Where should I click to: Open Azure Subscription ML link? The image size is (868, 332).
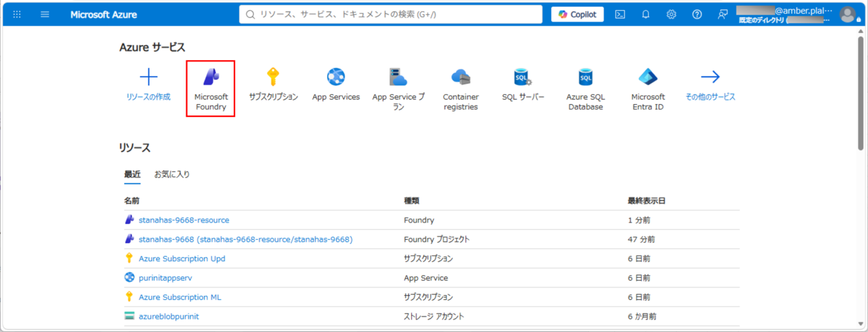(180, 297)
